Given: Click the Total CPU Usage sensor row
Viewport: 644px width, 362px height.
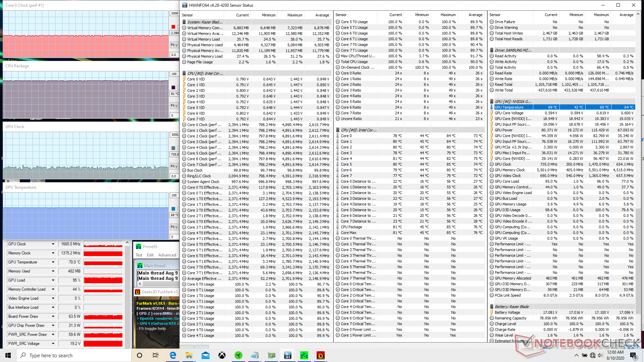Looking at the screenshot, I should (410, 62).
